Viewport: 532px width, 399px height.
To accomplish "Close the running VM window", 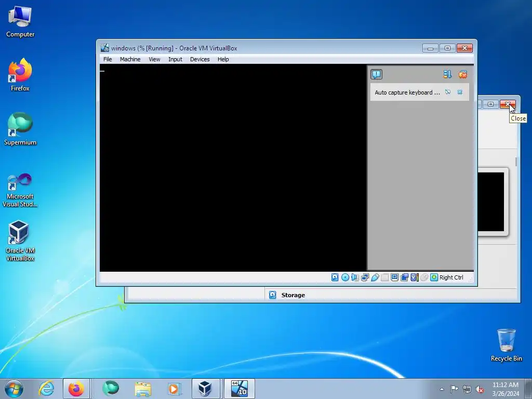I will pyautogui.click(x=464, y=48).
